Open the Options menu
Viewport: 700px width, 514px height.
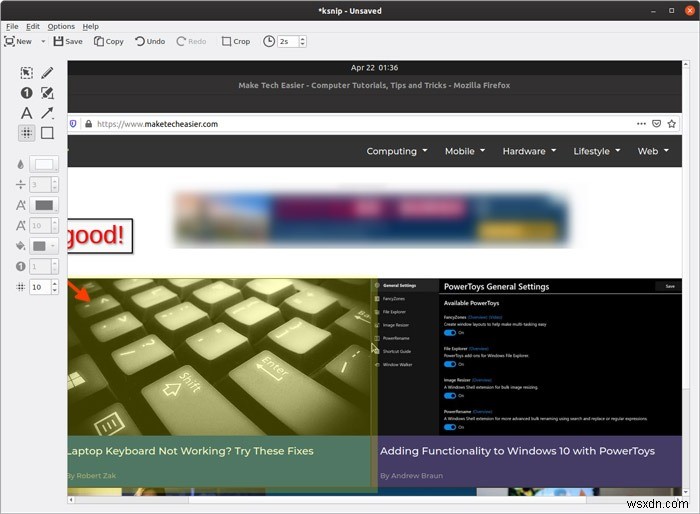point(61,26)
